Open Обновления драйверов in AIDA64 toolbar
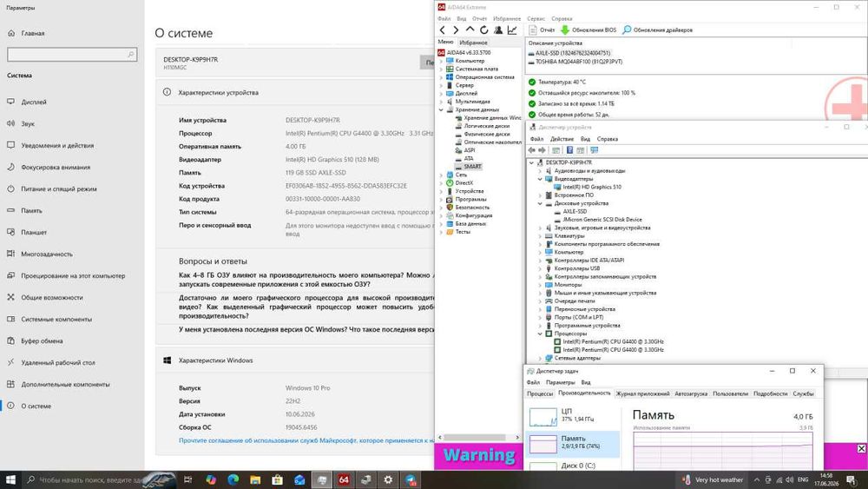Viewport: 868px width, 489px height. [x=657, y=30]
